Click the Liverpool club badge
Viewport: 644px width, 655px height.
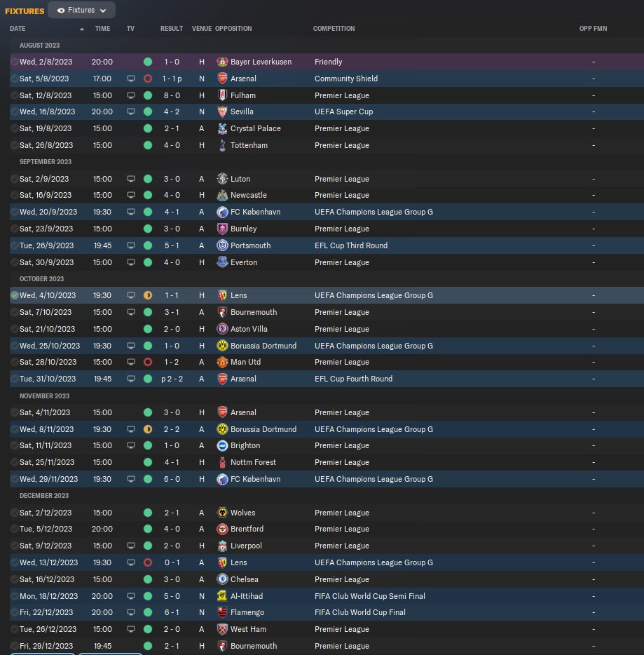tap(222, 546)
